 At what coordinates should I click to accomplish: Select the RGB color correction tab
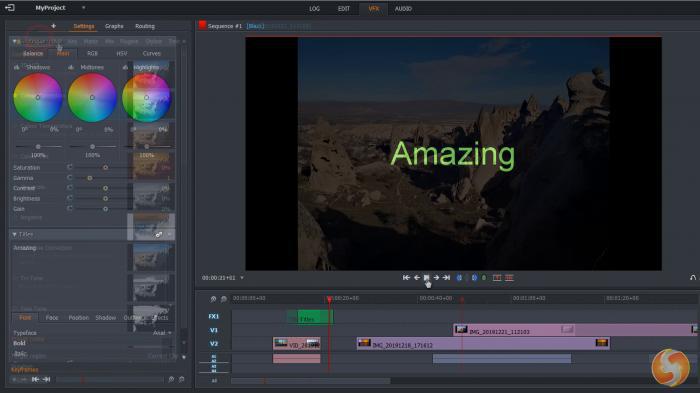(x=92, y=53)
